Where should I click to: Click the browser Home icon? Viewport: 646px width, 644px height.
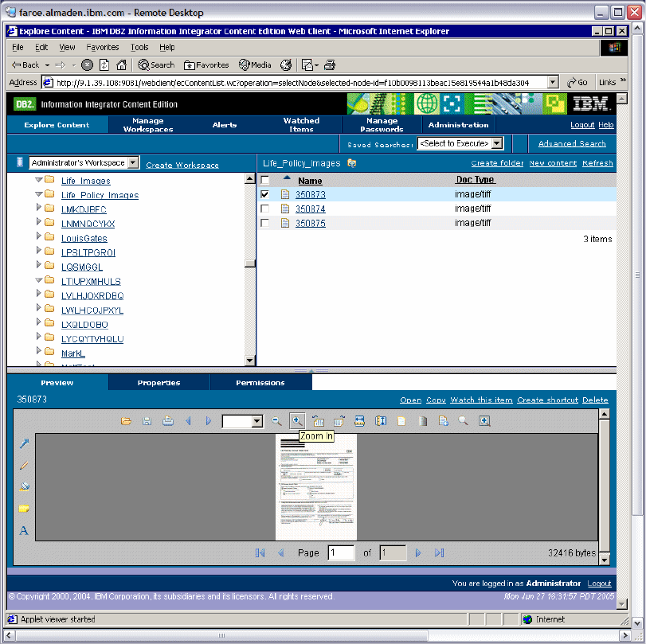pyautogui.click(x=121, y=64)
